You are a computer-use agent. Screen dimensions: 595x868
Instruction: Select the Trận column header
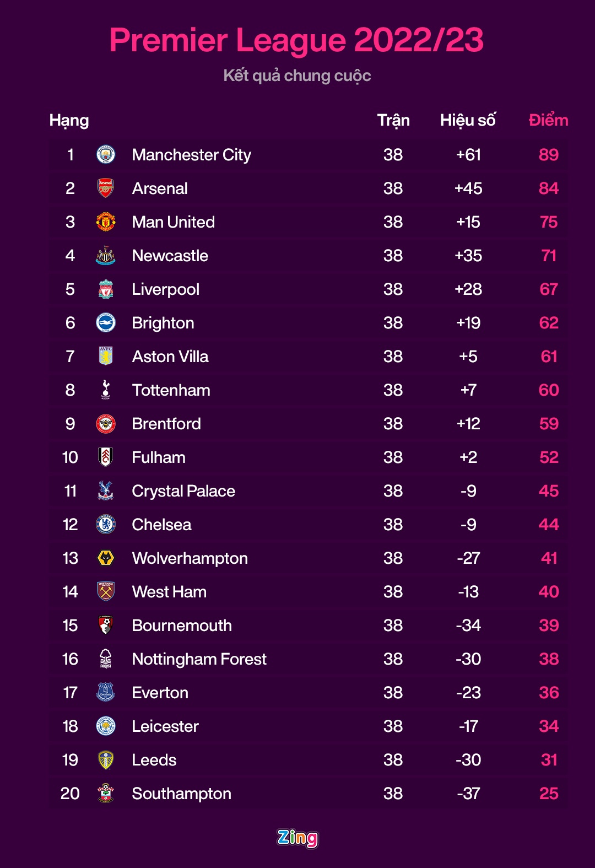[393, 120]
